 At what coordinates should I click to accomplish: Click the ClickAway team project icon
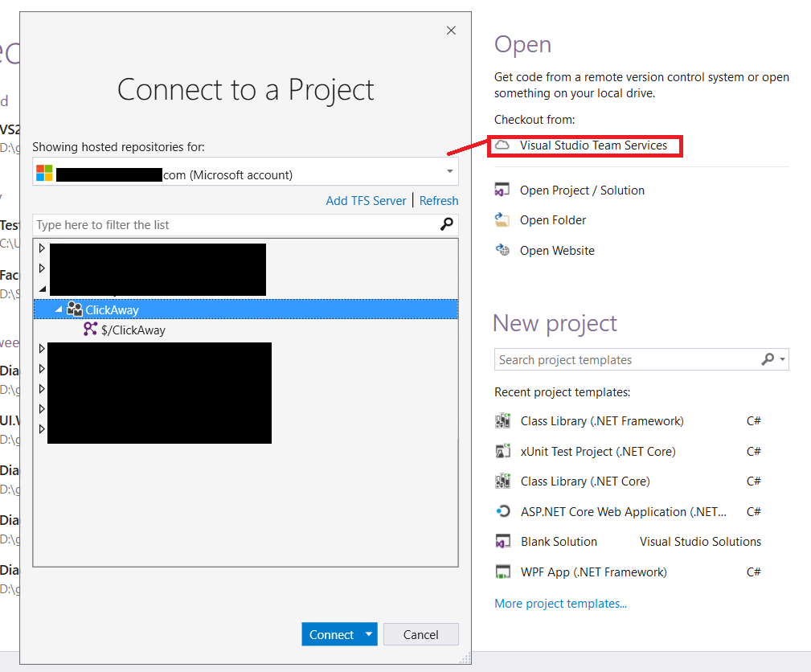point(75,309)
